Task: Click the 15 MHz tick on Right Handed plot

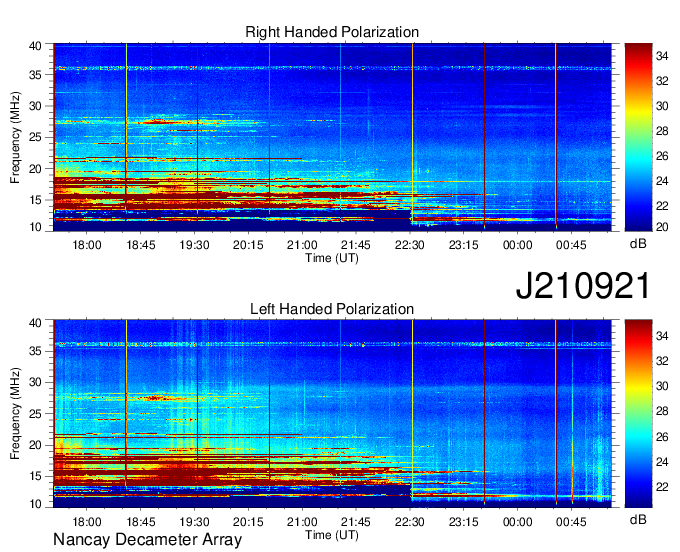Action: [35, 200]
